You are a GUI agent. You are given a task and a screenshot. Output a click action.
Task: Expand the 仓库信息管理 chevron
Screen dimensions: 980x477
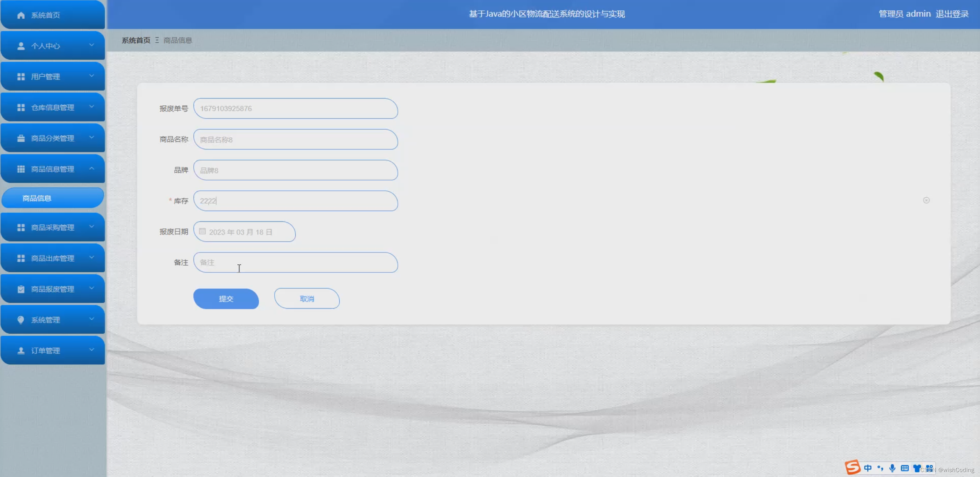point(92,107)
